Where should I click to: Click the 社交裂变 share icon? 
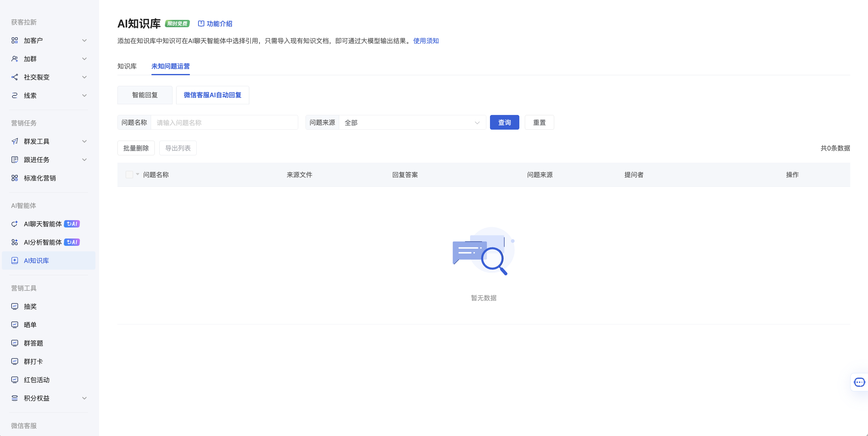tap(14, 77)
